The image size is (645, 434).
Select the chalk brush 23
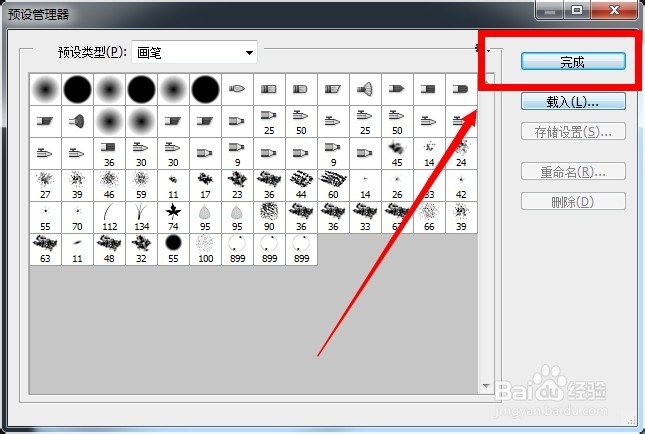click(237, 186)
